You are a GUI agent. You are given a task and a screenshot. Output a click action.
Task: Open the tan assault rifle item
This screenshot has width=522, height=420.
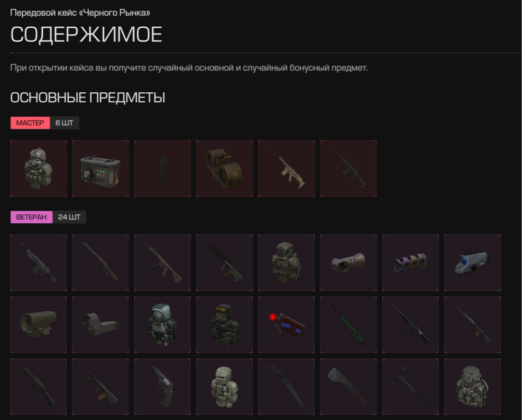(286, 169)
